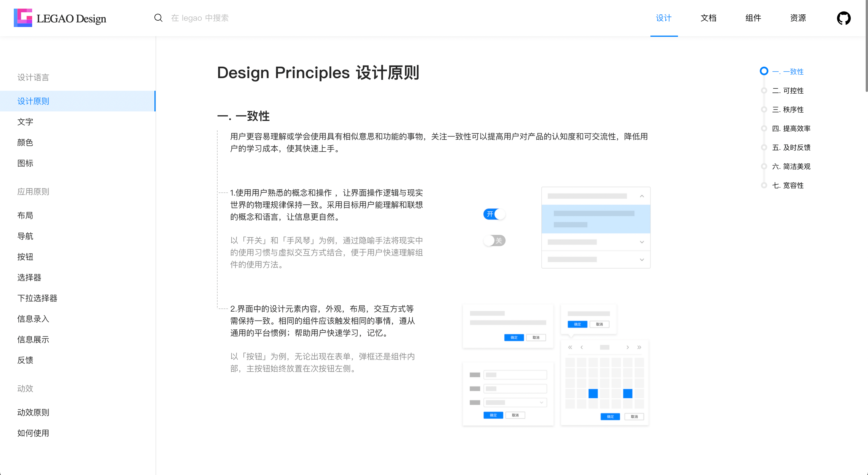Expand the second accordion panel chevron

pyautogui.click(x=642, y=242)
